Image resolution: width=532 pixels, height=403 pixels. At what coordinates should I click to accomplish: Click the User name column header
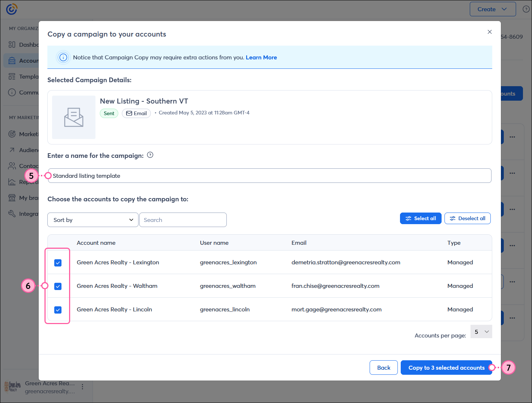214,243
